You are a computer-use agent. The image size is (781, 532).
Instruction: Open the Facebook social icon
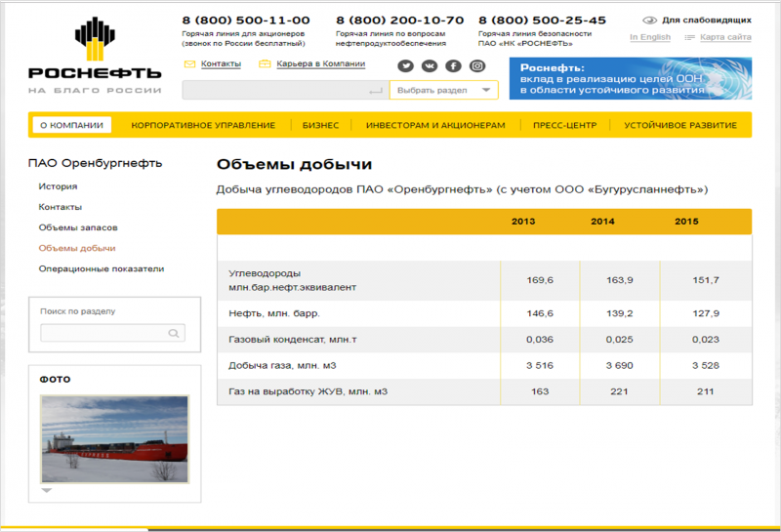tap(453, 65)
